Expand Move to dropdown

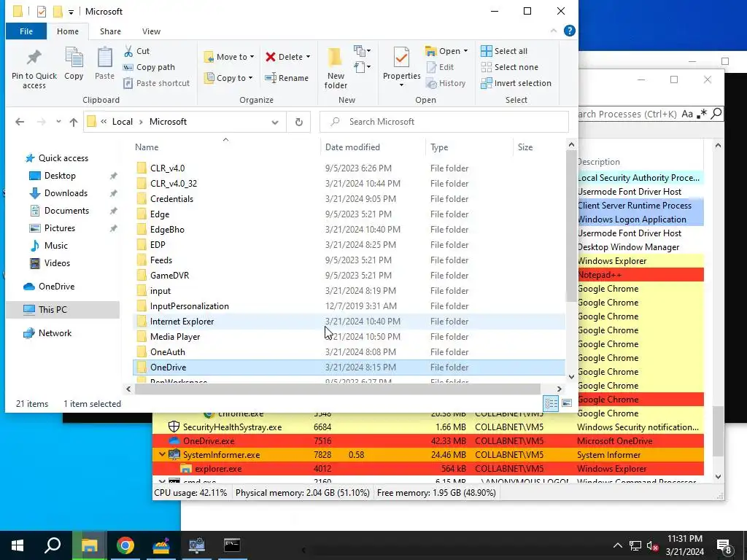(252, 57)
